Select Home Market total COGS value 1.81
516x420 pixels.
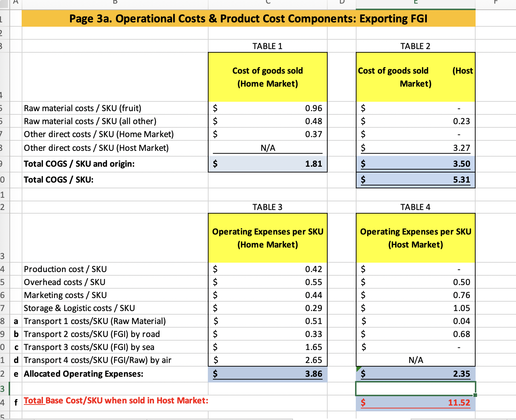click(267, 164)
